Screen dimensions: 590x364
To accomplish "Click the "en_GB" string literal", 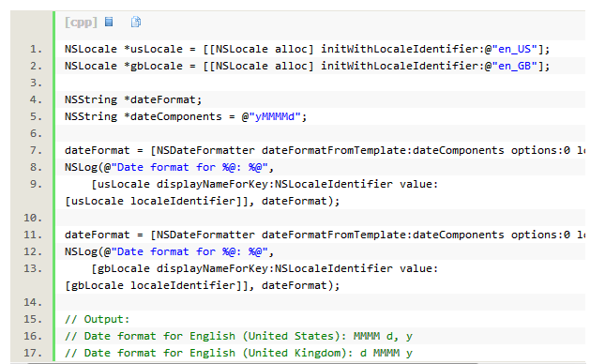I will click(x=514, y=66).
